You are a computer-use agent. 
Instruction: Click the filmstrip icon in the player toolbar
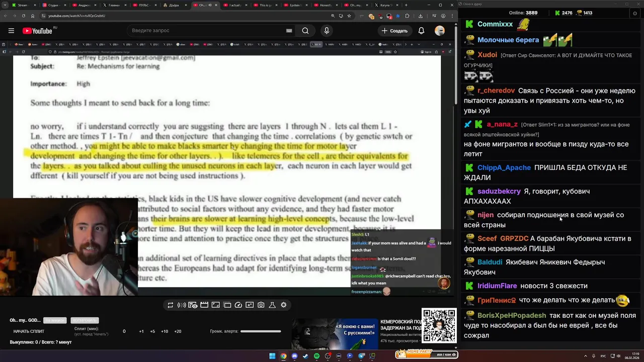(227, 305)
